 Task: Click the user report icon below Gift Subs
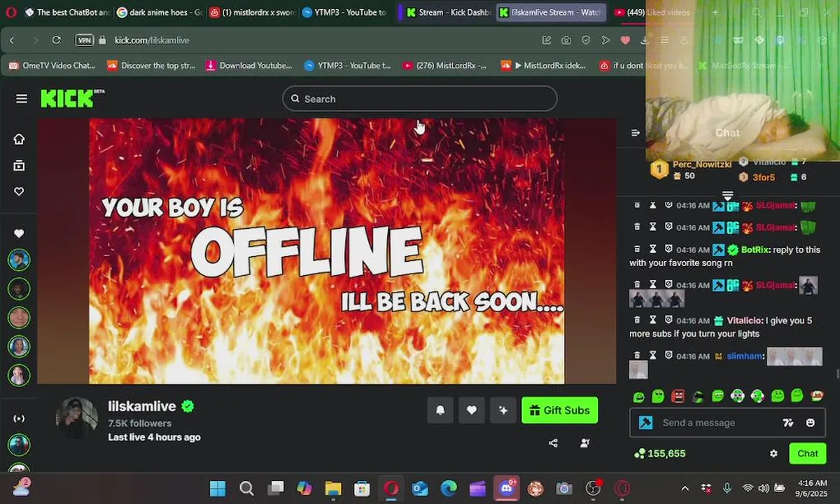pyautogui.click(x=585, y=442)
